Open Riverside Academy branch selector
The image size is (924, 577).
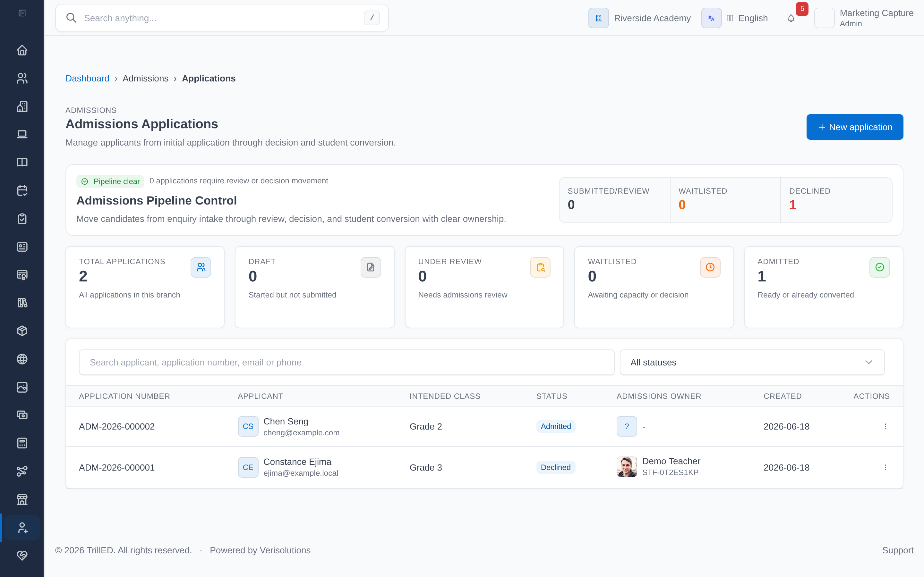639,18
